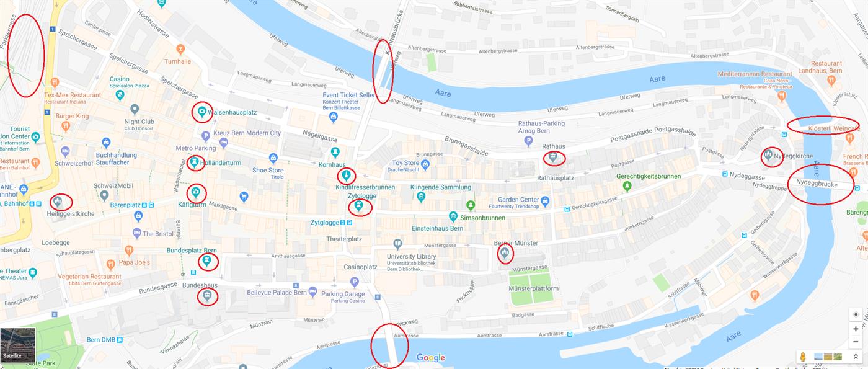The height and width of the screenshot is (369, 868).
Task: Open first photo thumbnail in imagery strip
Action: (x=818, y=357)
